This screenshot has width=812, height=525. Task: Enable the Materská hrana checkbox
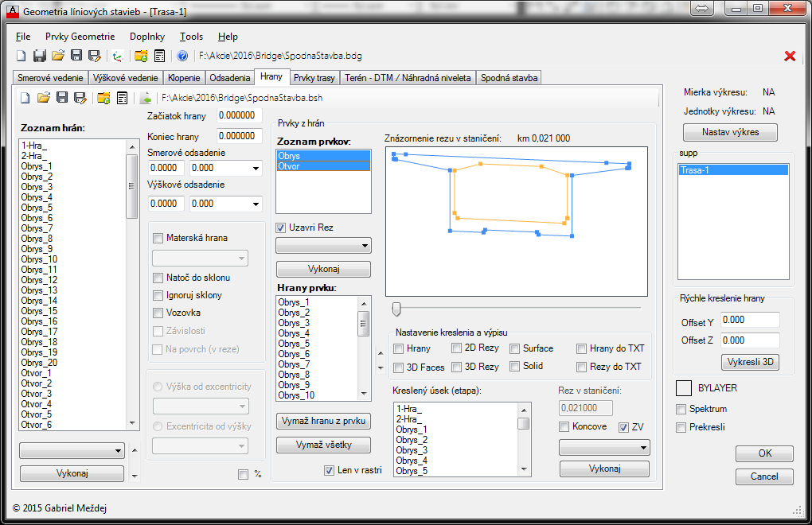[x=158, y=238]
